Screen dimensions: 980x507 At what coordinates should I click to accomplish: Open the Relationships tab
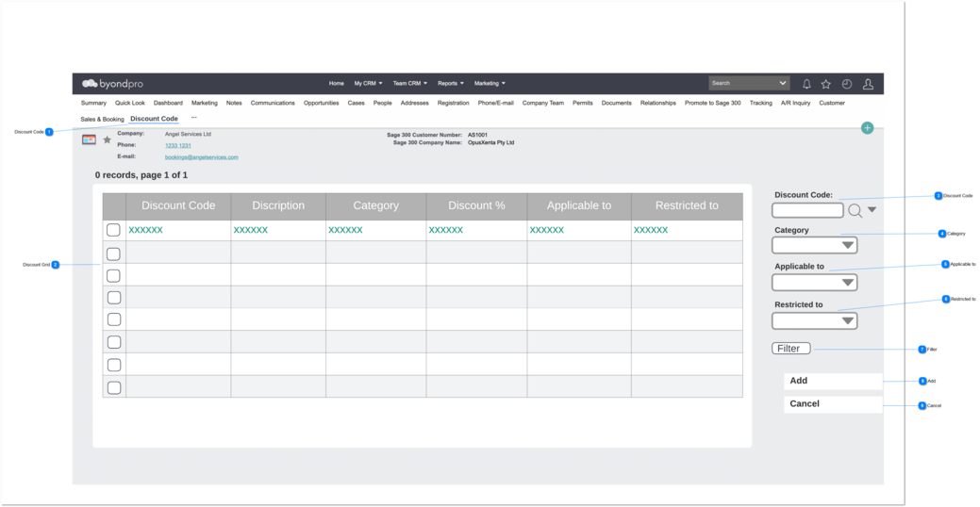coord(658,103)
